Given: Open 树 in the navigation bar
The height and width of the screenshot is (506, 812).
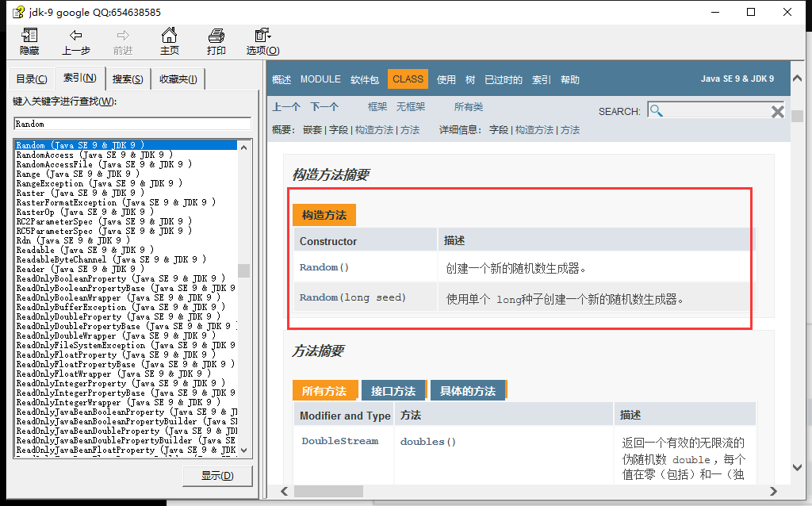Looking at the screenshot, I should pyautogui.click(x=469, y=80).
